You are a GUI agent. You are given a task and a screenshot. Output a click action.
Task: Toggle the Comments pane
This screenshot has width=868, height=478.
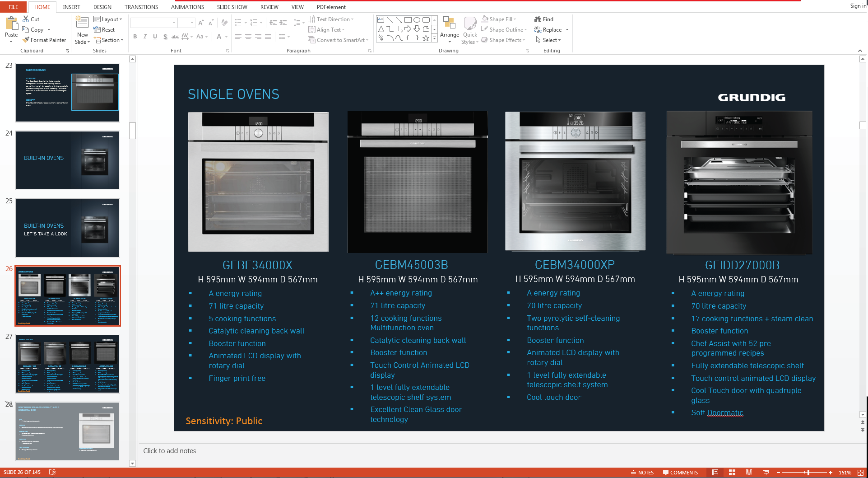coord(680,473)
